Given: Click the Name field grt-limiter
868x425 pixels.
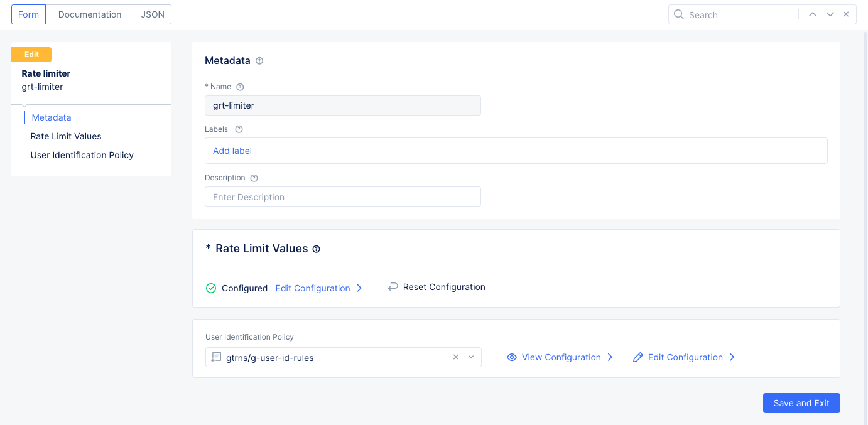Looking at the screenshot, I should point(343,105).
